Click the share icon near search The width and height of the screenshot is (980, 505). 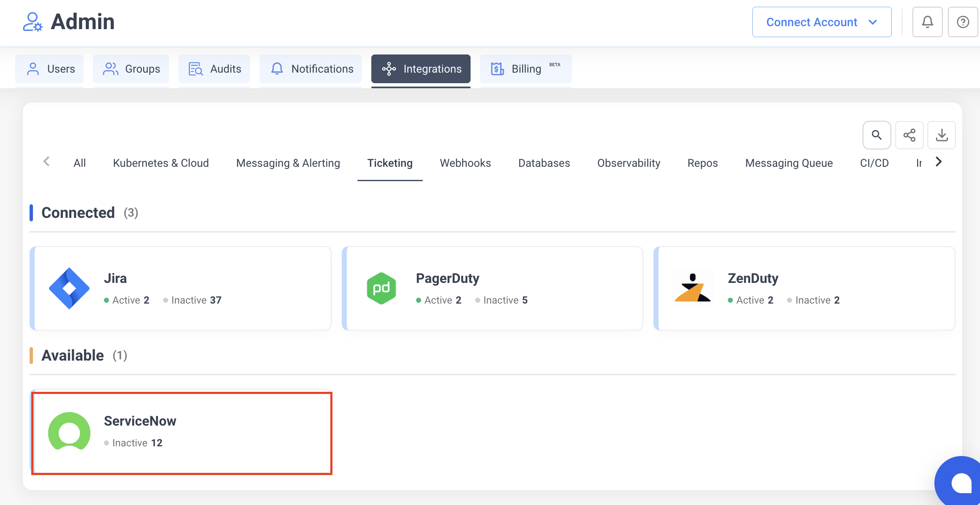tap(909, 135)
